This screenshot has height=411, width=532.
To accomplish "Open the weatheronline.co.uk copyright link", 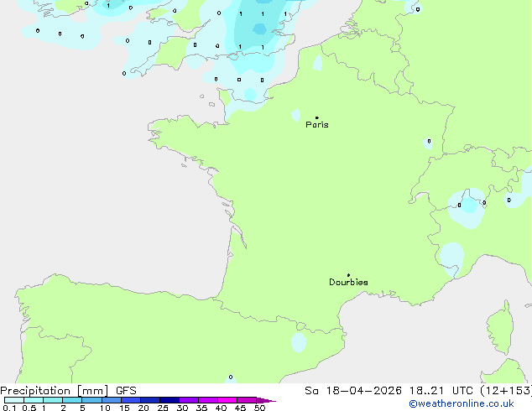I will click(x=462, y=403).
